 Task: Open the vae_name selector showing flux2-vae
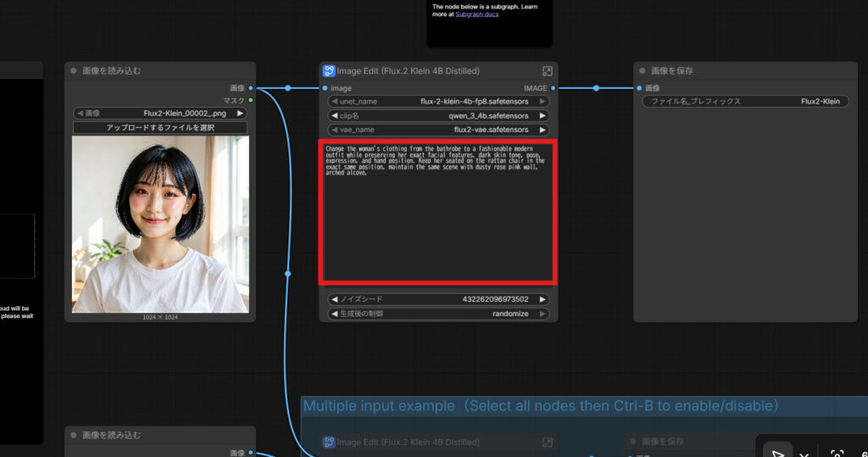[438, 130]
